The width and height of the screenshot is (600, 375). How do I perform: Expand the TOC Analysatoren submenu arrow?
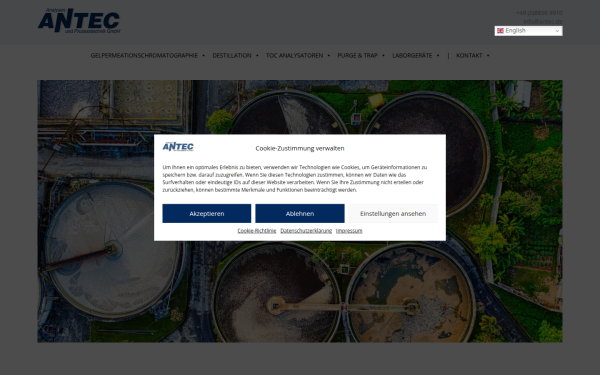tap(329, 56)
